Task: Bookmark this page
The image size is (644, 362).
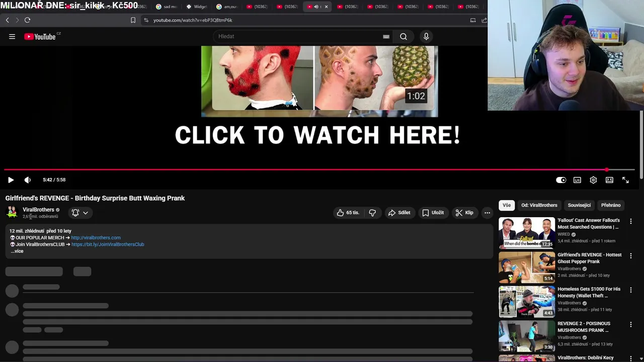Action: tap(133, 20)
